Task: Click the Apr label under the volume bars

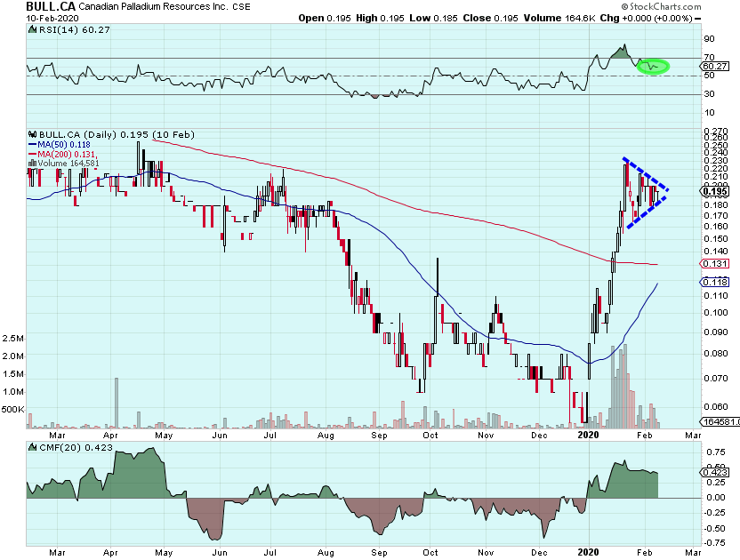Action: pos(110,435)
